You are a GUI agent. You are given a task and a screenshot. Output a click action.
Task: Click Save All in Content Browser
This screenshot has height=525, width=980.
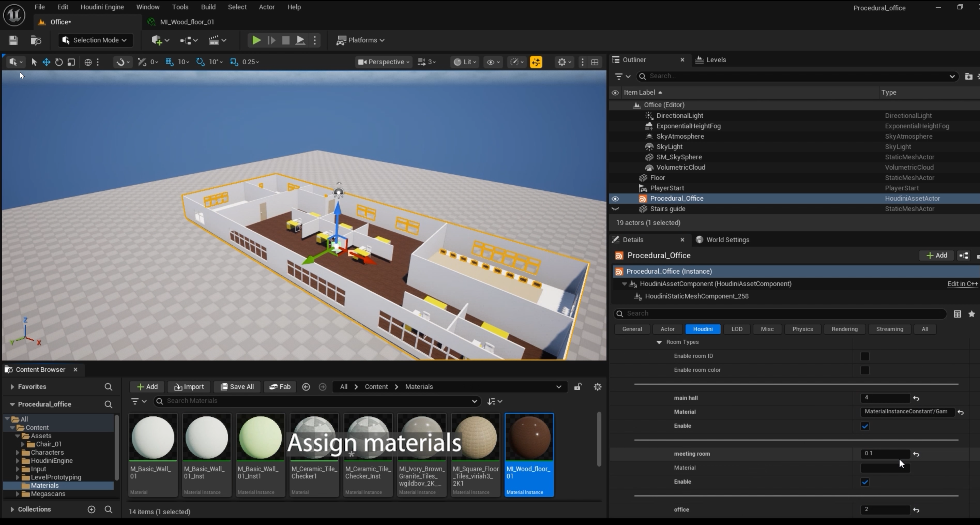pyautogui.click(x=237, y=387)
